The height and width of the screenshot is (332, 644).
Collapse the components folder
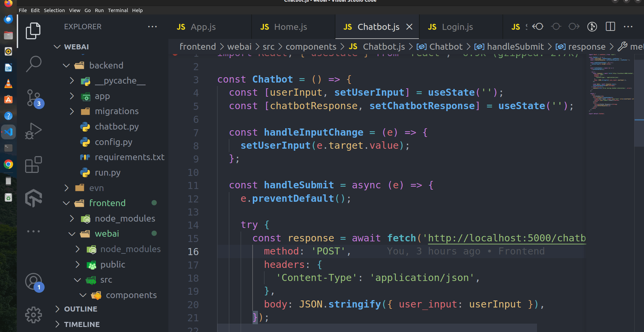pyautogui.click(x=83, y=295)
